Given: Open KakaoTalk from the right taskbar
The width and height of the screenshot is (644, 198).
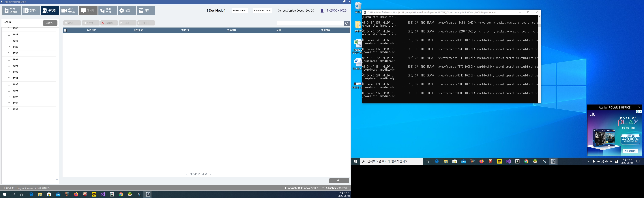Looking at the screenshot, I should point(499,162).
